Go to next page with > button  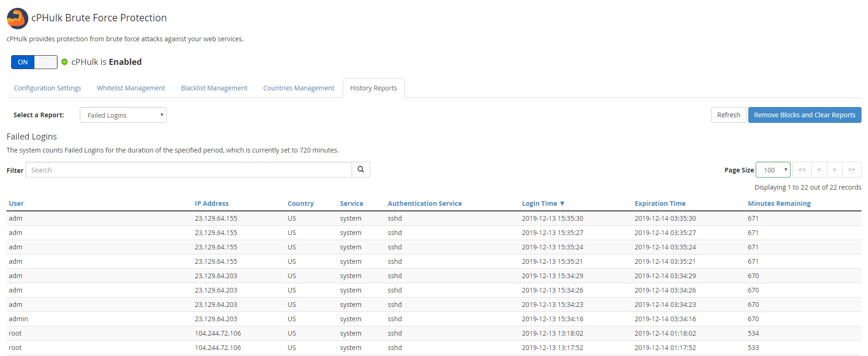point(835,170)
